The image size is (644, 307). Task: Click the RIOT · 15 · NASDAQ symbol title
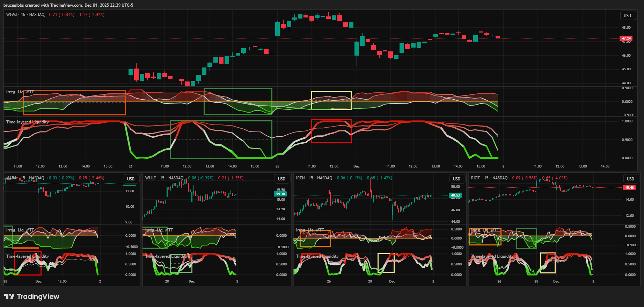pyautogui.click(x=489, y=178)
